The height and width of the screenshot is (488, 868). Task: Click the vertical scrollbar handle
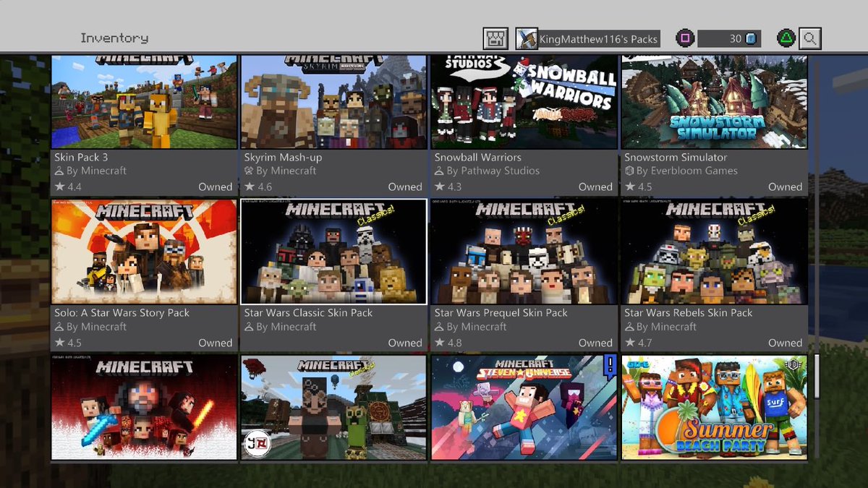click(x=817, y=376)
